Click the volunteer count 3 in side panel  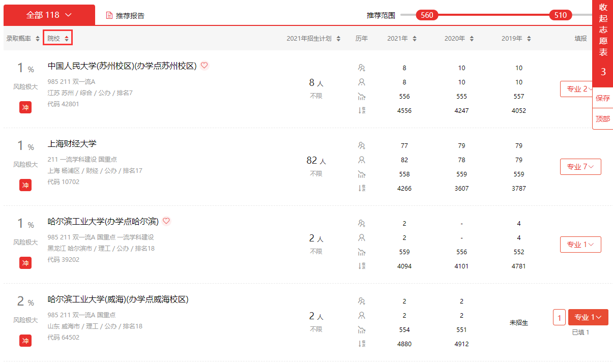click(x=603, y=72)
